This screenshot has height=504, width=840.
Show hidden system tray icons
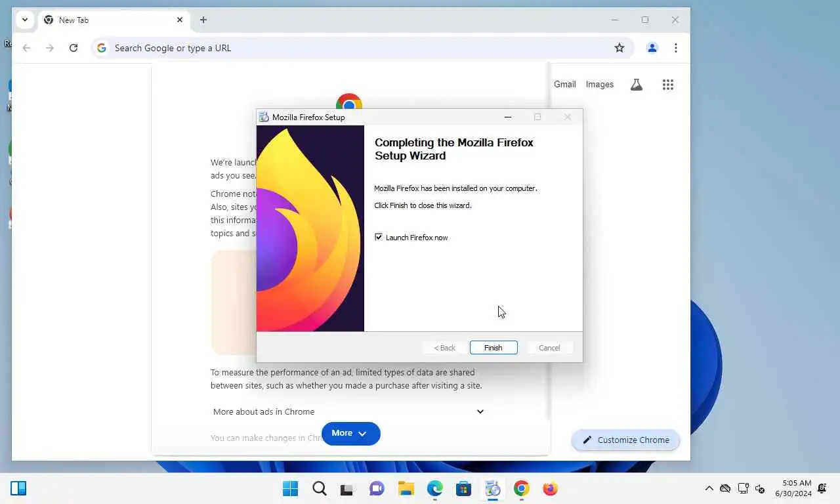[709, 489]
